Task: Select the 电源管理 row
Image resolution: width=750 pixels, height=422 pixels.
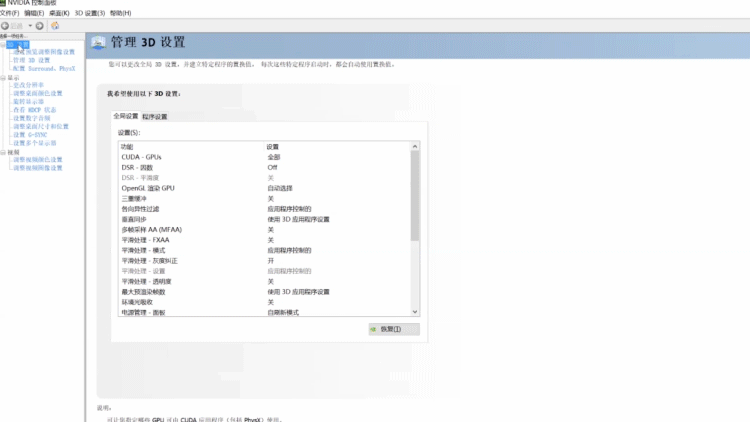Action: [x=265, y=312]
